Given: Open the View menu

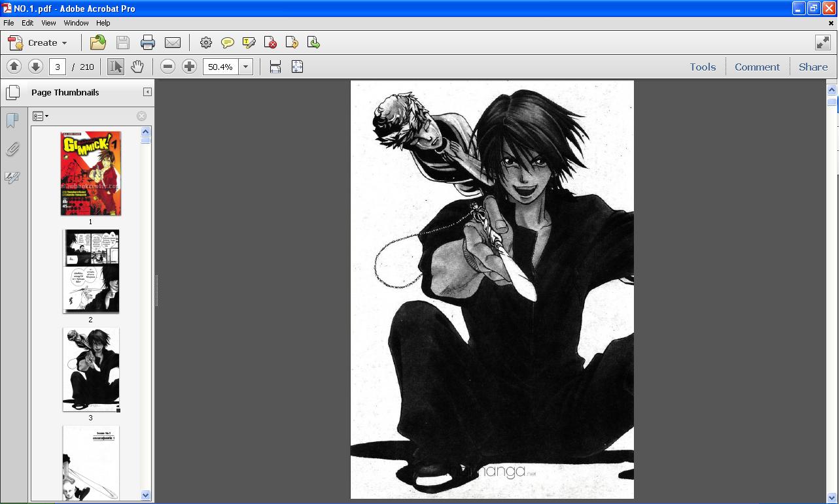Looking at the screenshot, I should point(48,23).
